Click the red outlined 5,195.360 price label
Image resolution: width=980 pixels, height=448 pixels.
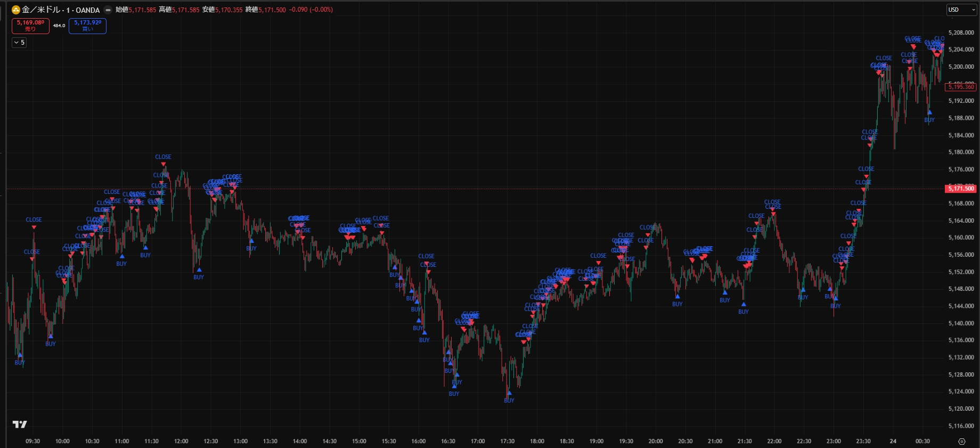961,87
